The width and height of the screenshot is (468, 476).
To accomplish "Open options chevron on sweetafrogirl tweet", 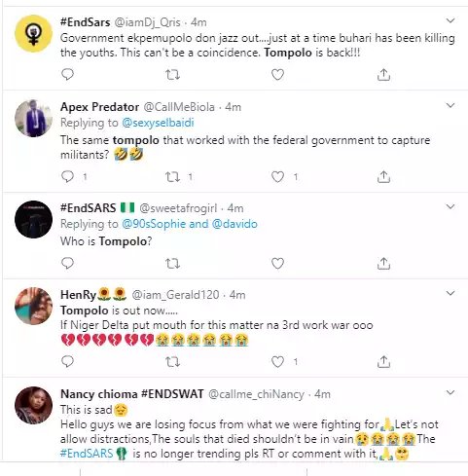I will click(450, 206).
